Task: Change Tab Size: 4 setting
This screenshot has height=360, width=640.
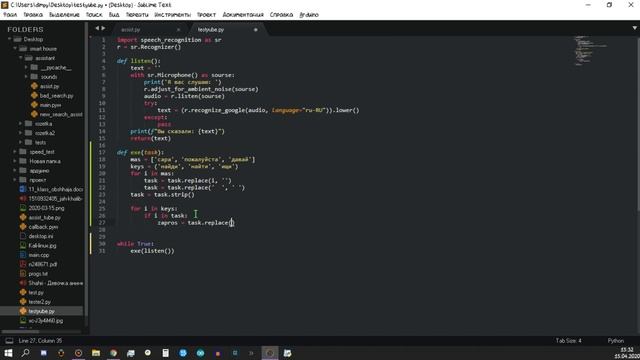Action: coord(568,340)
